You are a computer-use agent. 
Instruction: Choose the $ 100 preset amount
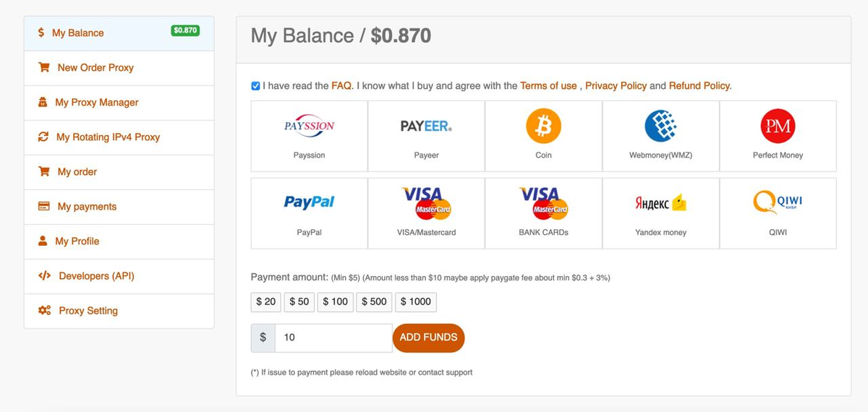335,301
